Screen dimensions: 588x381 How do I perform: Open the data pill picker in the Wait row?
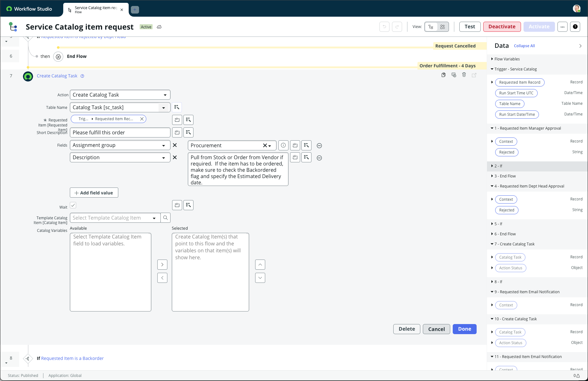pos(188,205)
